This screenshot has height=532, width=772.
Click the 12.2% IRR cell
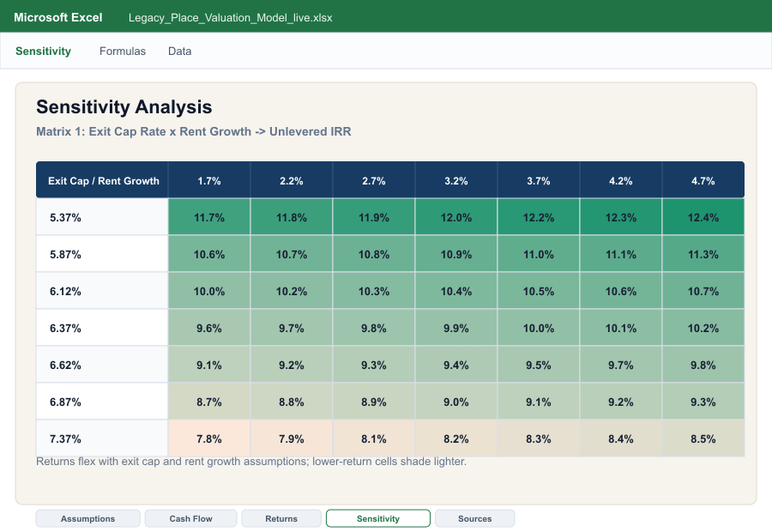click(x=539, y=217)
